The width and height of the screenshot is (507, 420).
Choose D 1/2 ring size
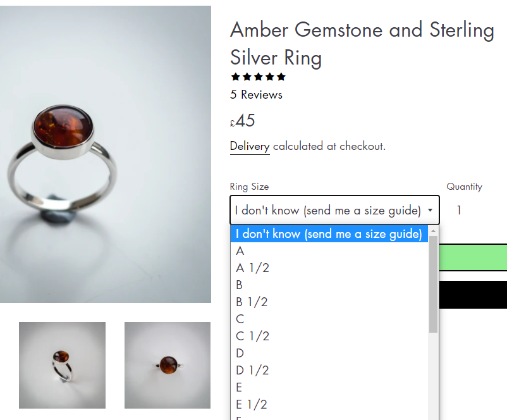(x=253, y=371)
